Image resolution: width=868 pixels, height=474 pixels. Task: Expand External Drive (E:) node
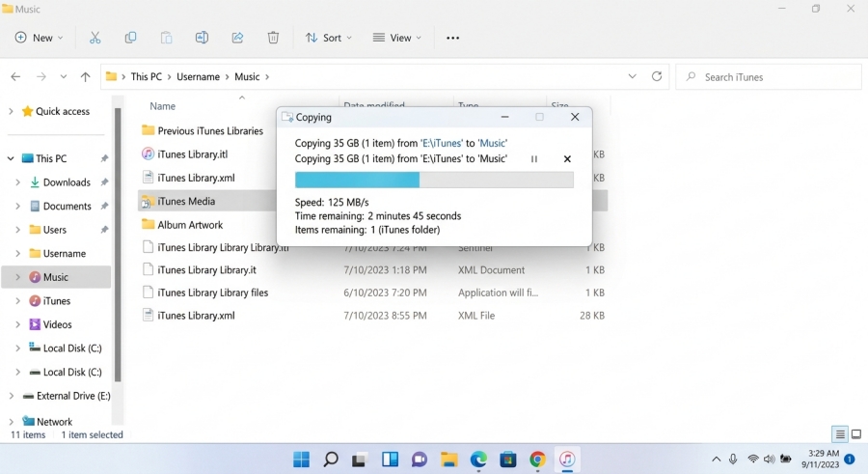[x=11, y=396]
